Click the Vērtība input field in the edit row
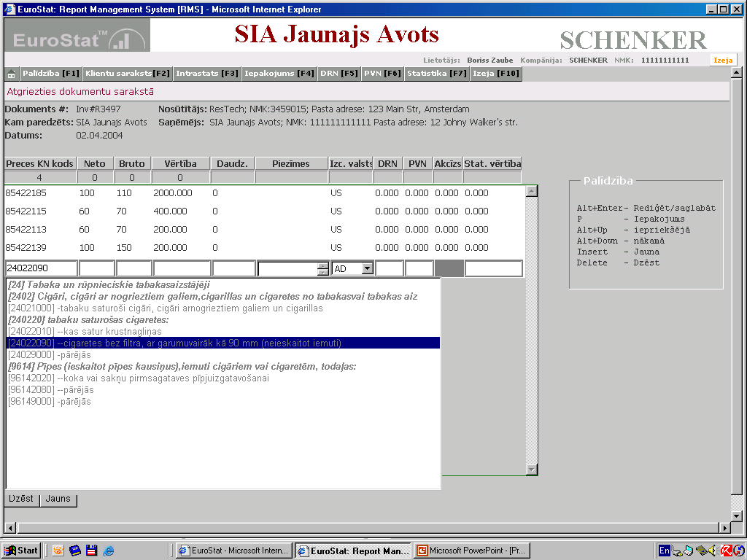This screenshot has height=560, width=747. 182,268
